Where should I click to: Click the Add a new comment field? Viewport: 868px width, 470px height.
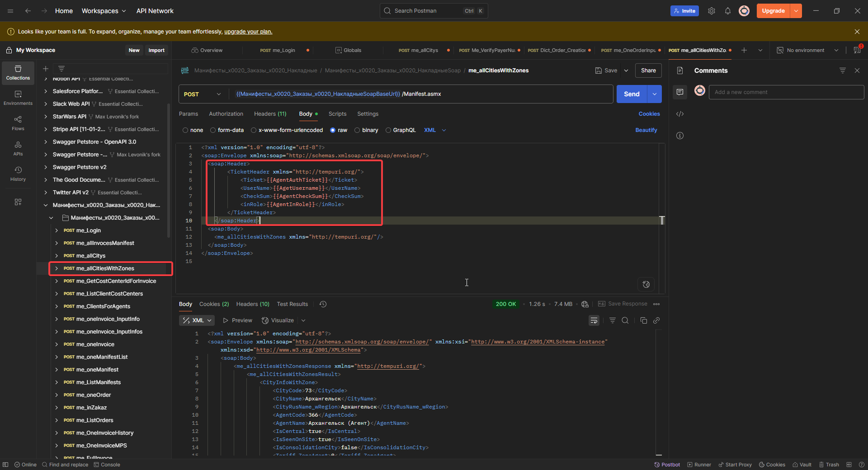pos(786,92)
